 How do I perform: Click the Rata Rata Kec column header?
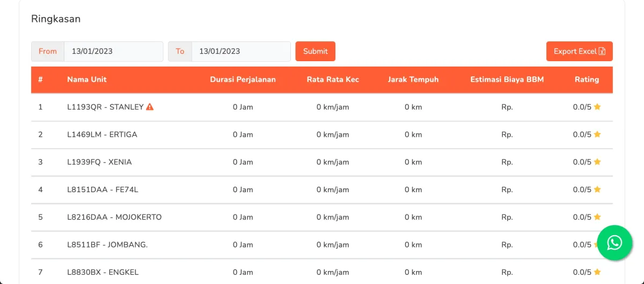click(333, 79)
